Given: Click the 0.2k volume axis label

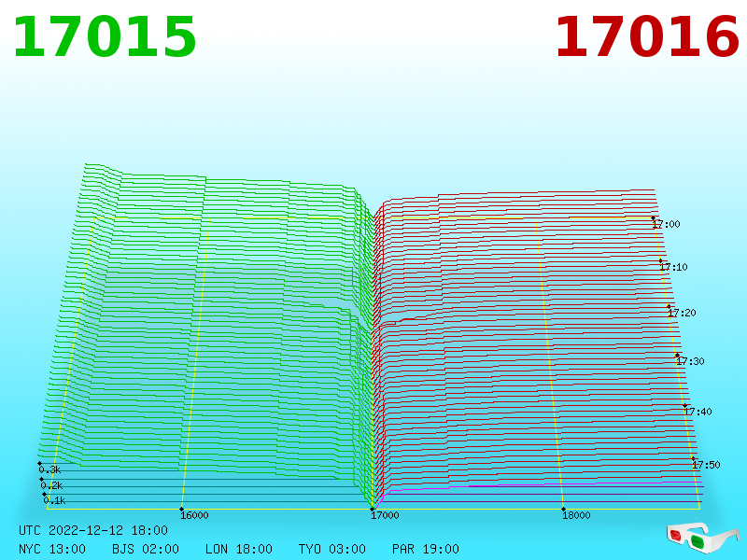Looking at the screenshot, I should 51,485.
